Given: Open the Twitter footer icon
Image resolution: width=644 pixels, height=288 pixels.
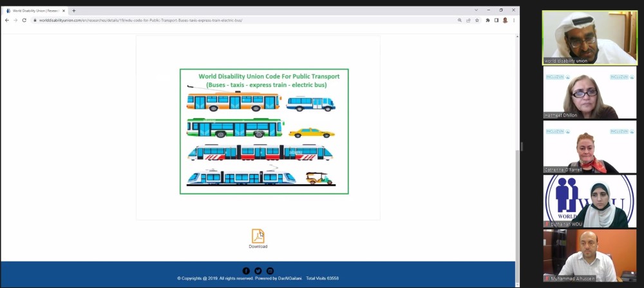Looking at the screenshot, I should pyautogui.click(x=258, y=271).
